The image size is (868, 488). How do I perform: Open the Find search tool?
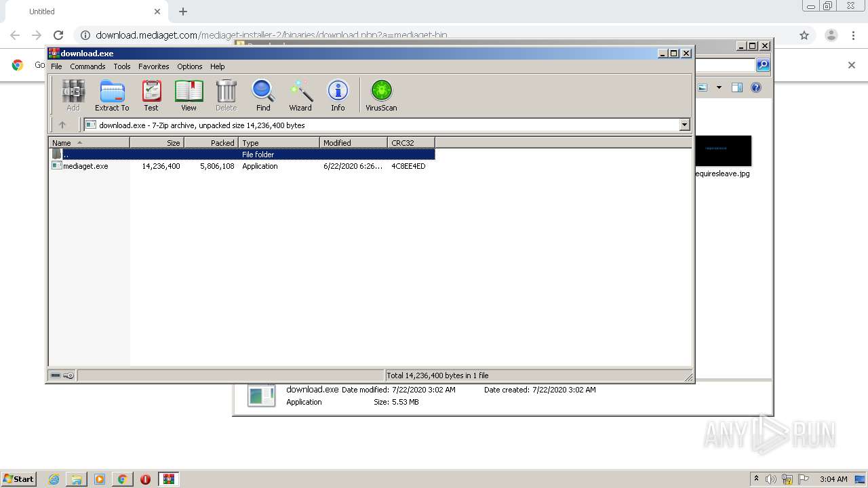click(x=263, y=95)
